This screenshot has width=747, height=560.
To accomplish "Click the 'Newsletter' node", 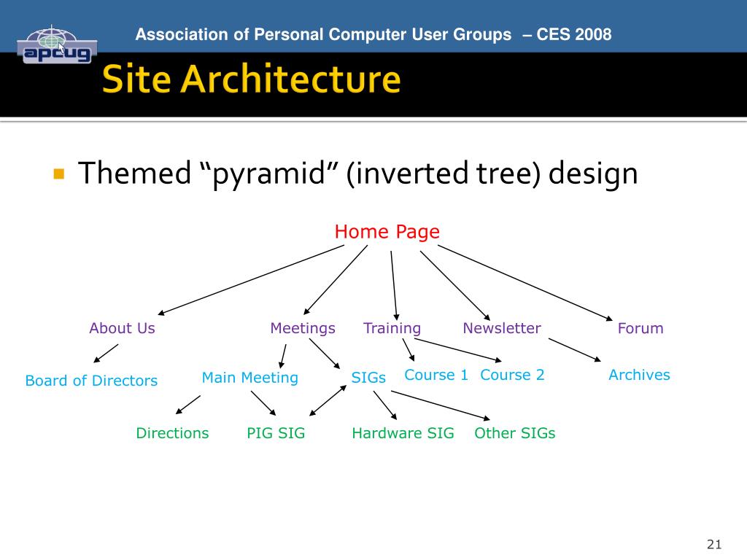I will 502,328.
